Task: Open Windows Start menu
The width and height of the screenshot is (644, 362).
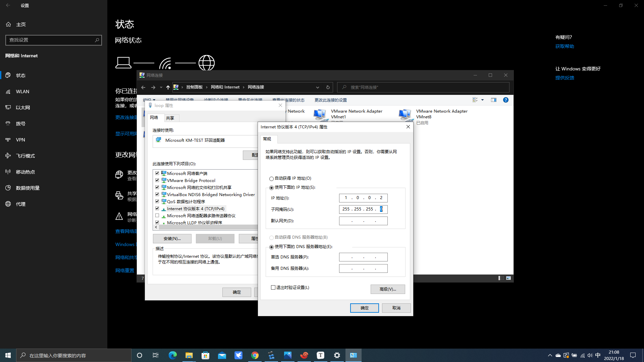Action: click(8, 355)
